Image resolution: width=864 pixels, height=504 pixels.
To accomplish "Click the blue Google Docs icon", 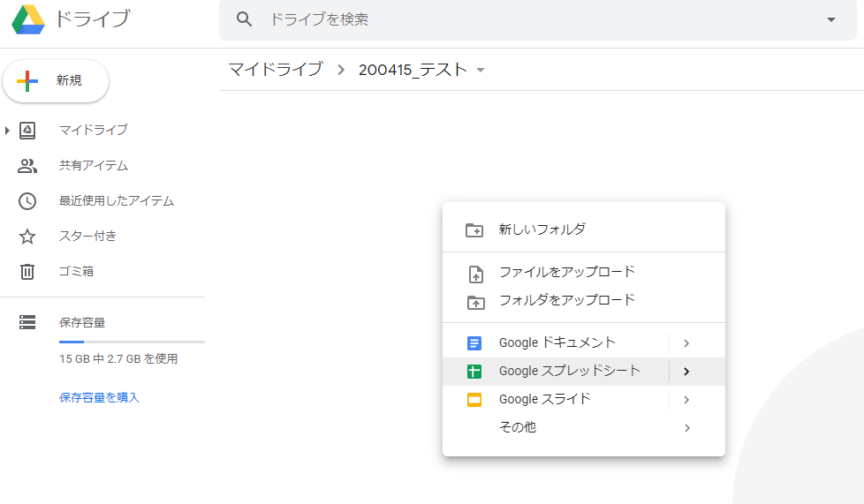I will pos(474,343).
